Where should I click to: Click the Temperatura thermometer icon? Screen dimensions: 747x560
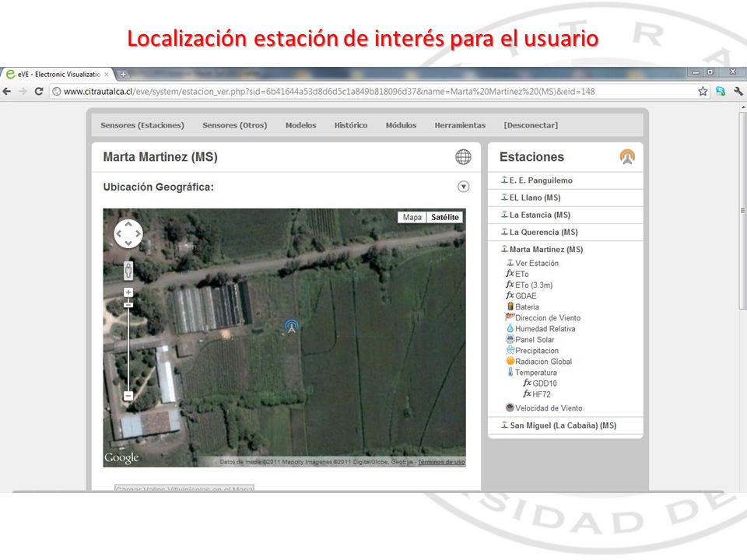510,372
